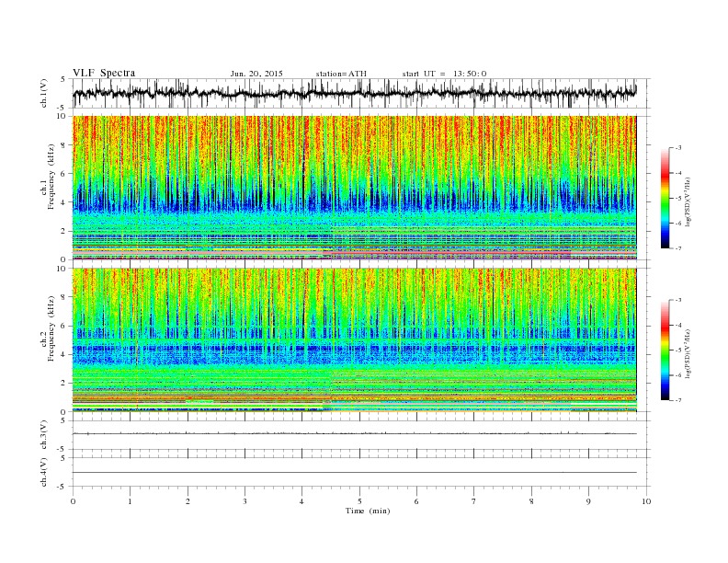Click the "2" tick on the time axis

point(188,501)
